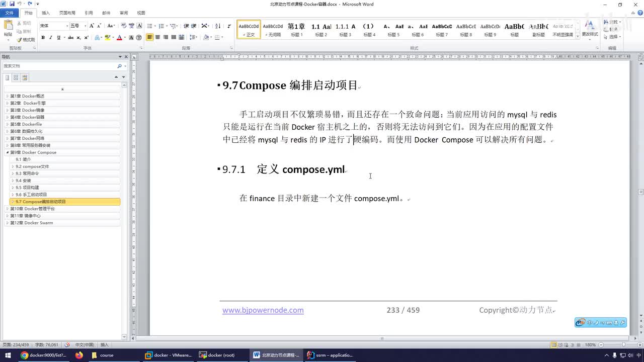
Task: Click the sort A-Z icon
Action: (218, 26)
